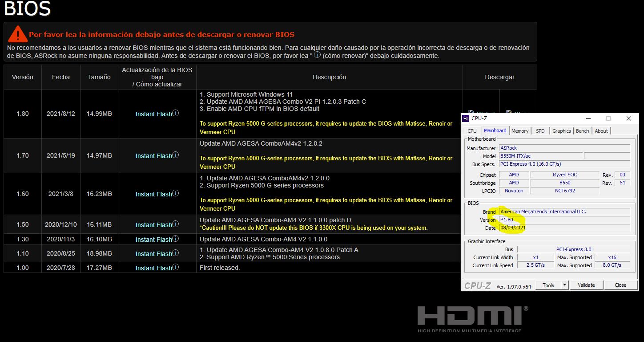Click Max. Supported width field showing x16
Image resolution: width=644 pixels, height=342 pixels.
pos(612,257)
